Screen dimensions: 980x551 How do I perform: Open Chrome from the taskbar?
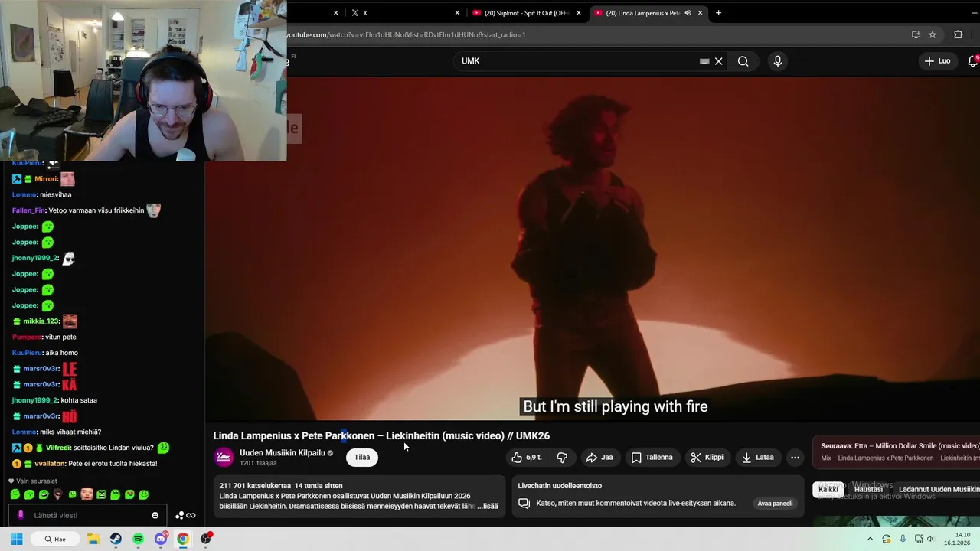pyautogui.click(x=183, y=539)
